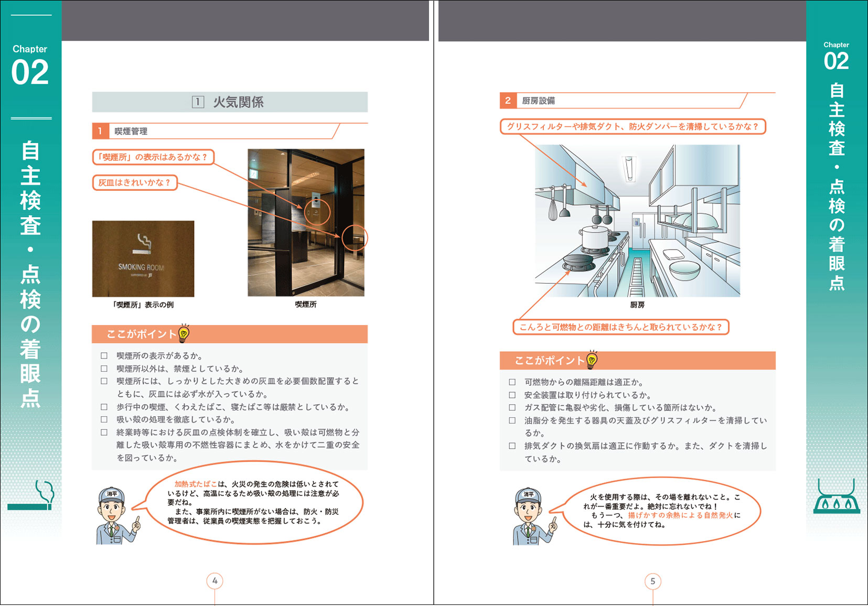The image size is (868, 606).
Task: Click the ここがポイント header on page 4
Action: click(230, 334)
